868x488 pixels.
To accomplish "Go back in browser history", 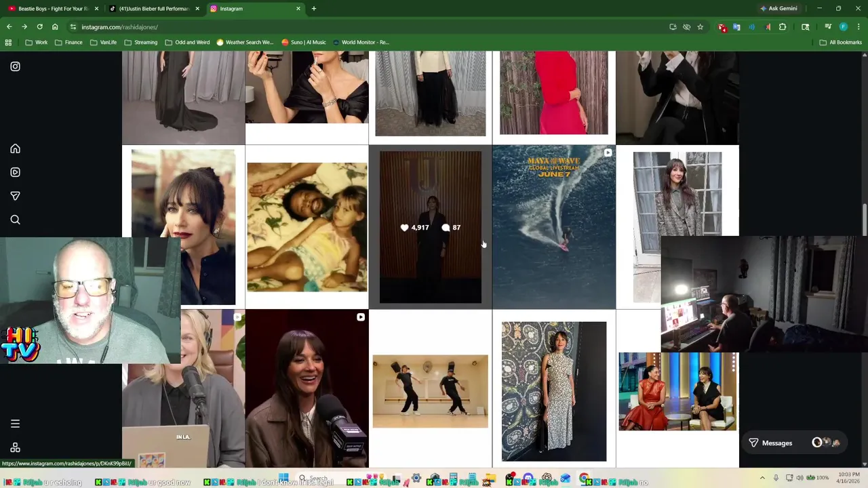I will (9, 27).
